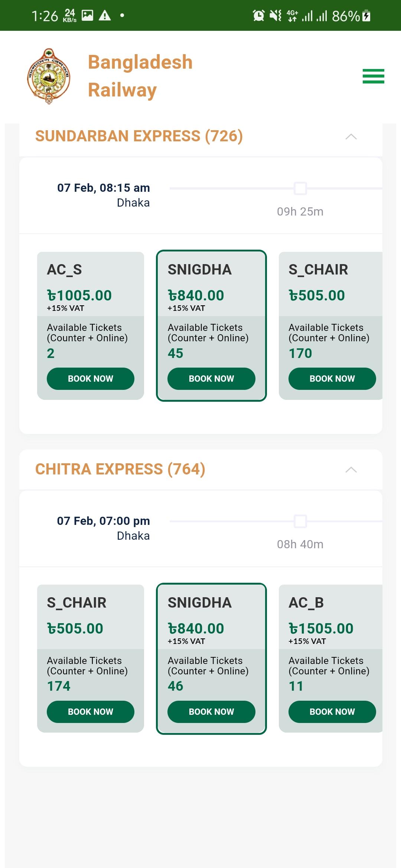Book the Sundarban Express AC_S ticket

(x=91, y=379)
